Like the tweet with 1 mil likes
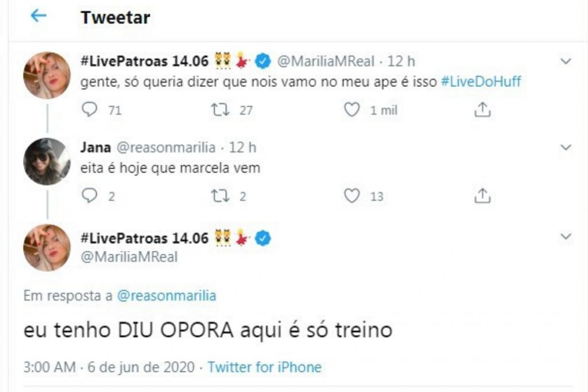 [351, 110]
